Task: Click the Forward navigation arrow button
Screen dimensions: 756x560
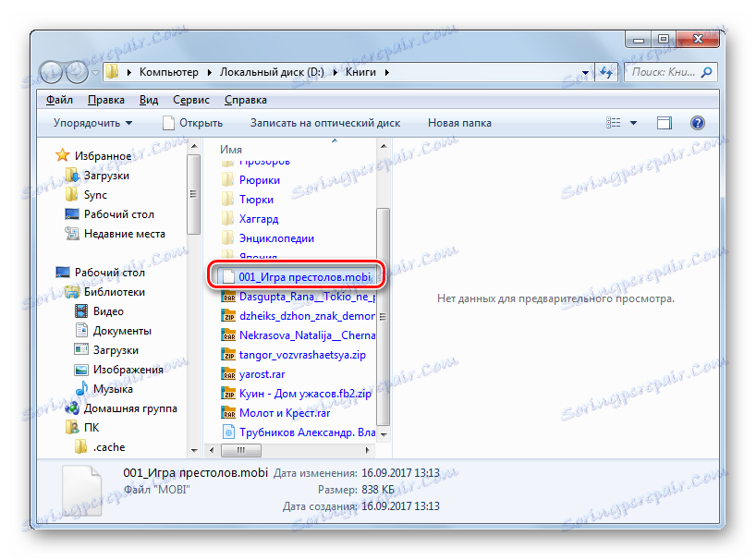Action: (77, 72)
